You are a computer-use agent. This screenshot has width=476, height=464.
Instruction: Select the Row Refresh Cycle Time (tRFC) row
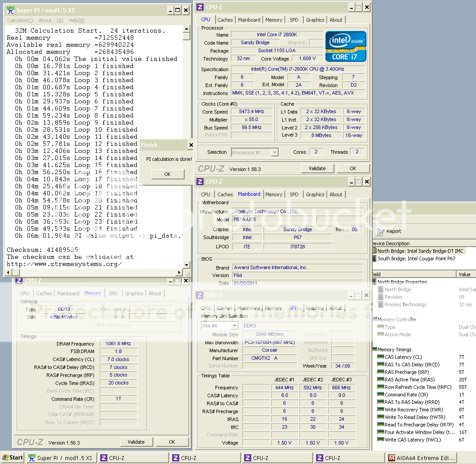click(x=417, y=387)
